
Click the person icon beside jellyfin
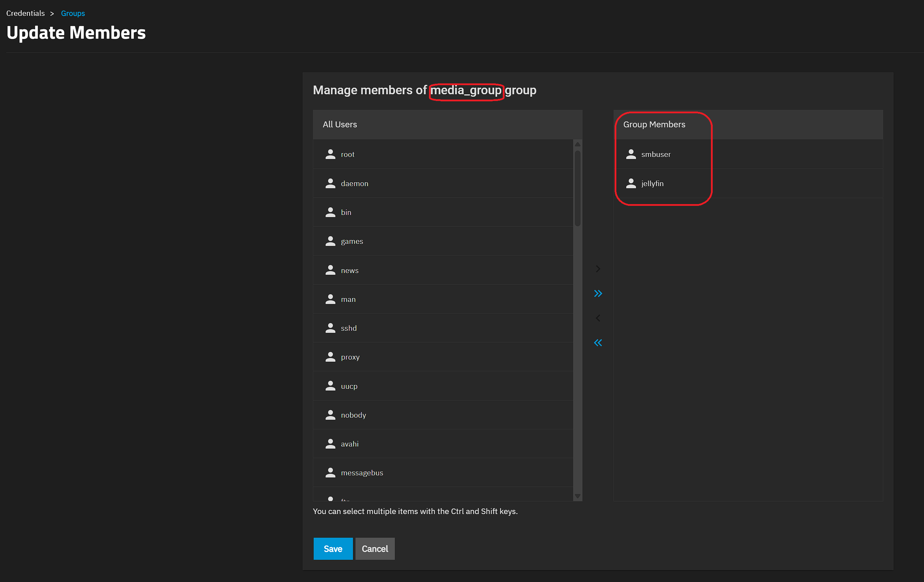(x=631, y=184)
